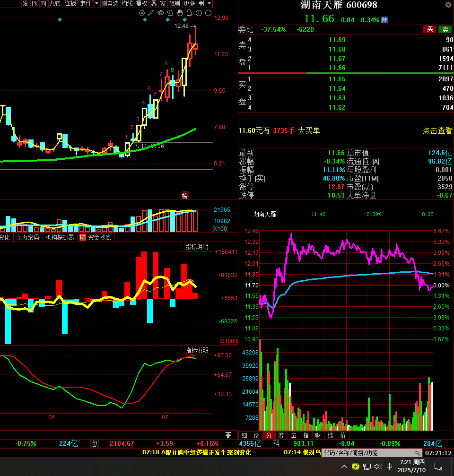Select the 诊 diagnosis tab
The height and width of the screenshot is (476, 454).
click(257, 435)
